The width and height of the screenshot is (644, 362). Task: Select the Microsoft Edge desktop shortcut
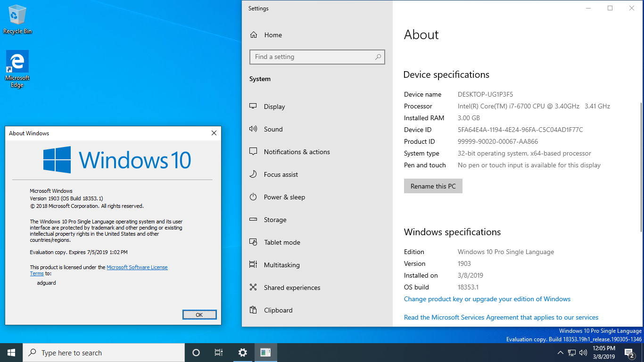17,69
